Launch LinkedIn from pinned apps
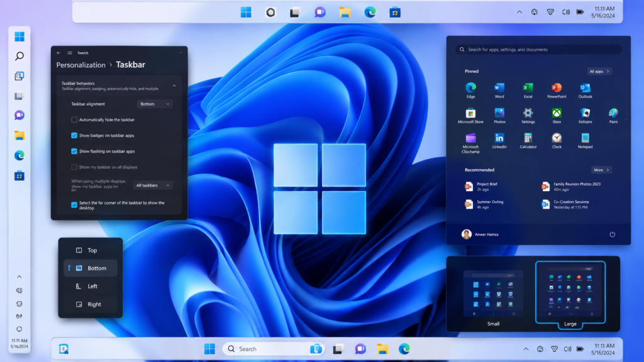644x362 pixels. click(x=499, y=140)
